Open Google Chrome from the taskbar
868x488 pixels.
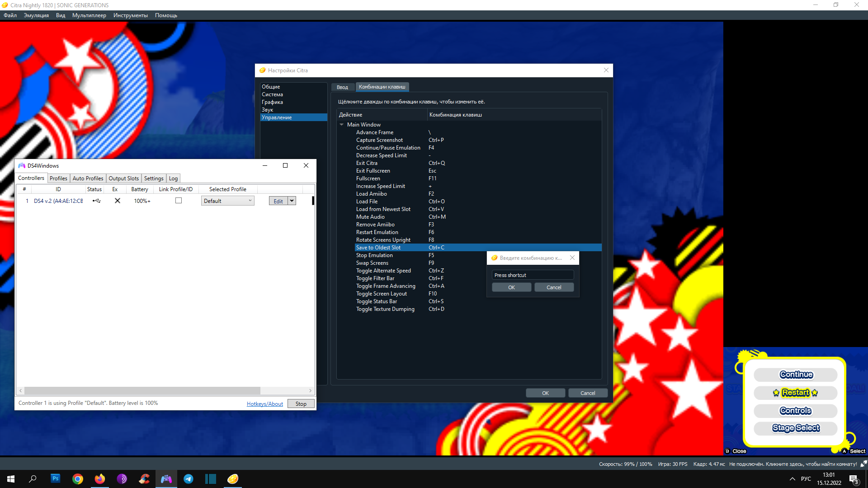78,479
